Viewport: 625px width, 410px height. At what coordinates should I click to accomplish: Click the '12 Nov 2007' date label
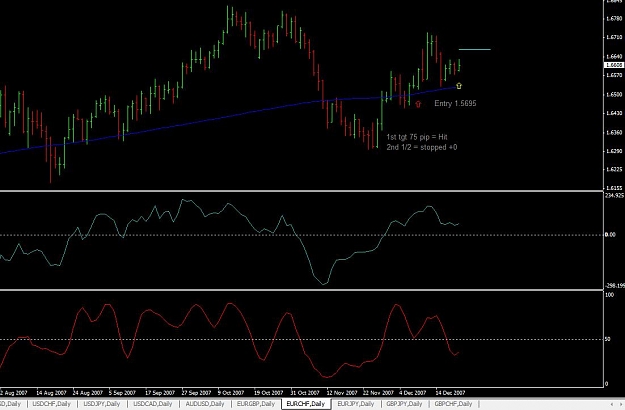pos(342,393)
